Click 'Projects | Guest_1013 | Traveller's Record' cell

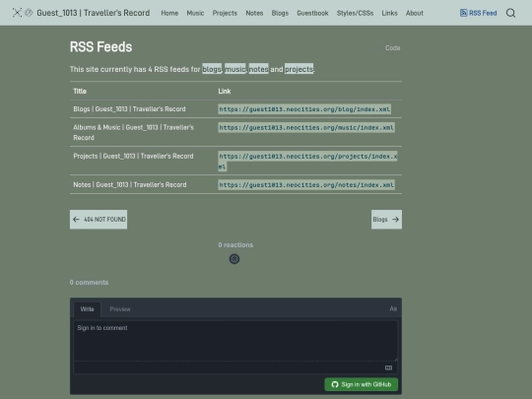click(133, 156)
